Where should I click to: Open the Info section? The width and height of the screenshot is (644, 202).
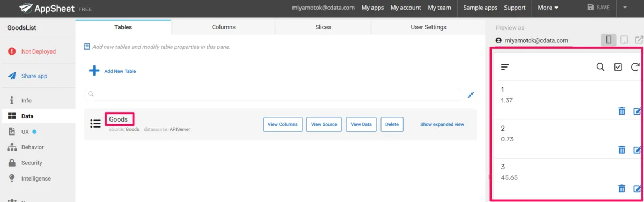coord(26,100)
